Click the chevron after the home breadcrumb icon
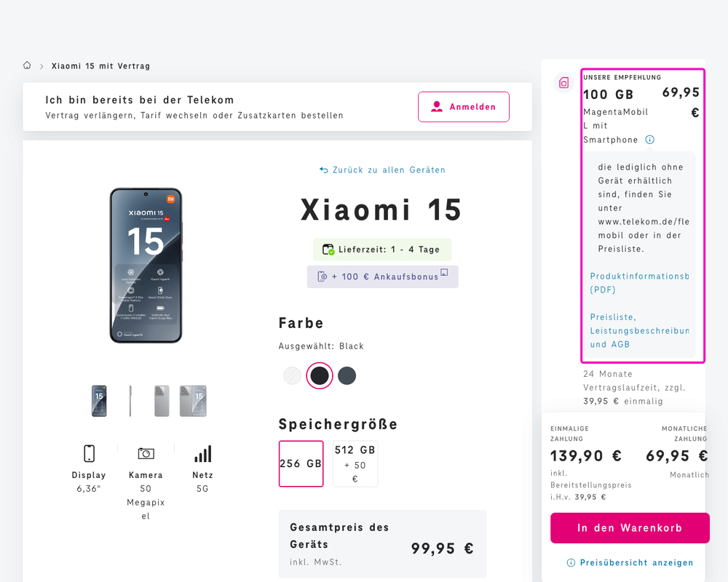The height and width of the screenshot is (582, 728). tap(41, 65)
